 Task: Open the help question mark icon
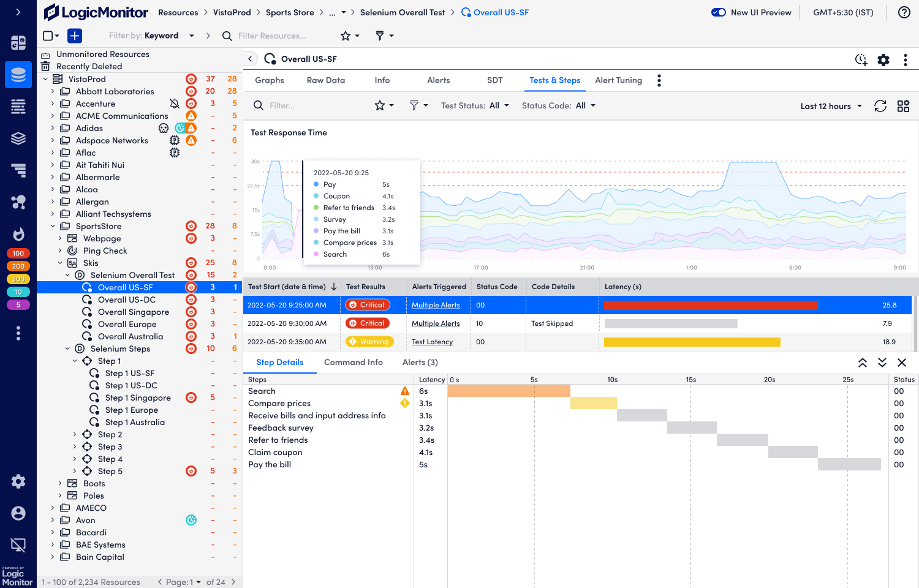905,12
